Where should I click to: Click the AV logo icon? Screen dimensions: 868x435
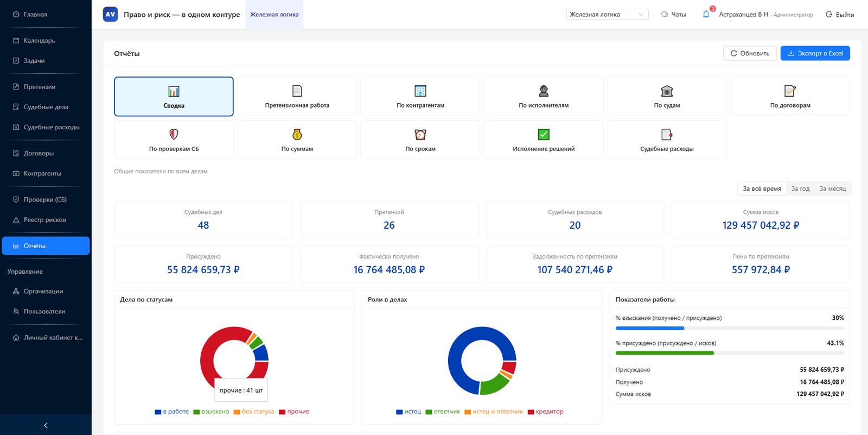coord(110,15)
